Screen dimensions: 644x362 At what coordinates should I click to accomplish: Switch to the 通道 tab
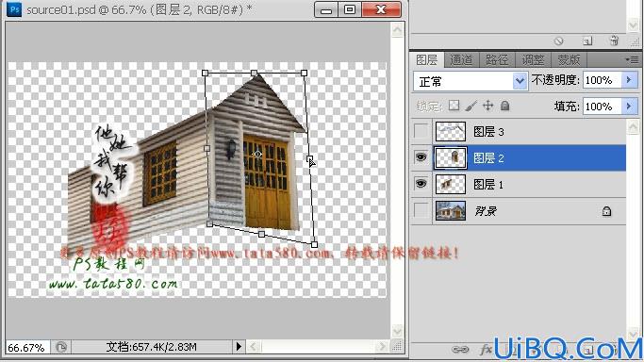pyautogui.click(x=461, y=60)
